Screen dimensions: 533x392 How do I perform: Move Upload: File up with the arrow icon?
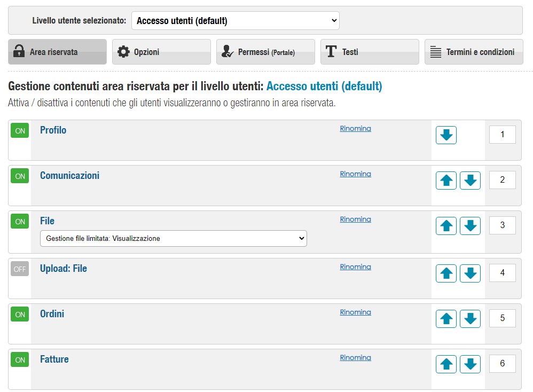446,273
